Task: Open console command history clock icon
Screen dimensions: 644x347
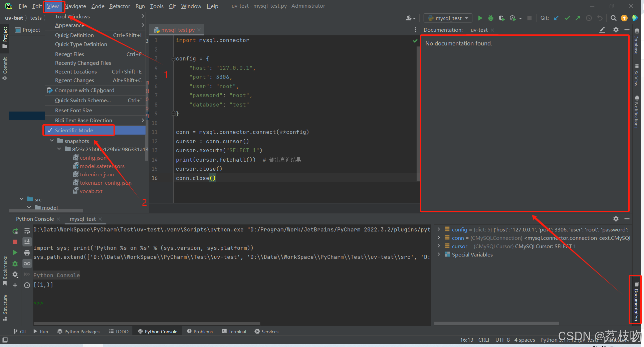Action: pos(27,285)
